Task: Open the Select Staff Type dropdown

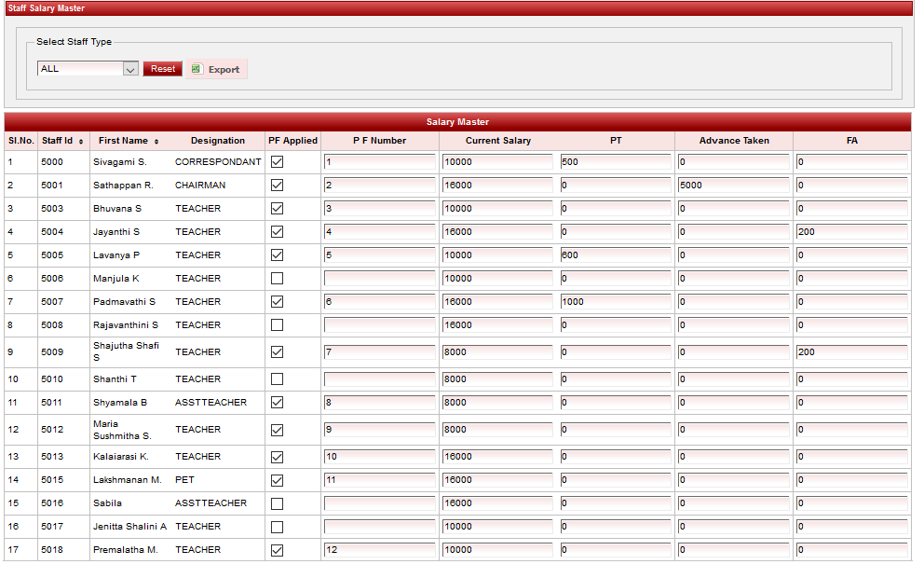Action: (x=130, y=69)
